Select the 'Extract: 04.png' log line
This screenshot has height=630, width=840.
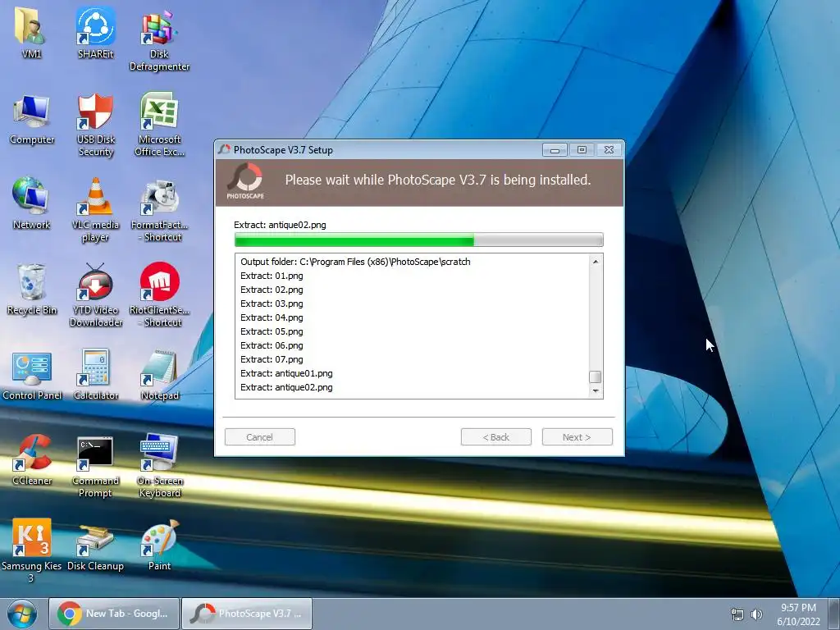pyautogui.click(x=272, y=317)
